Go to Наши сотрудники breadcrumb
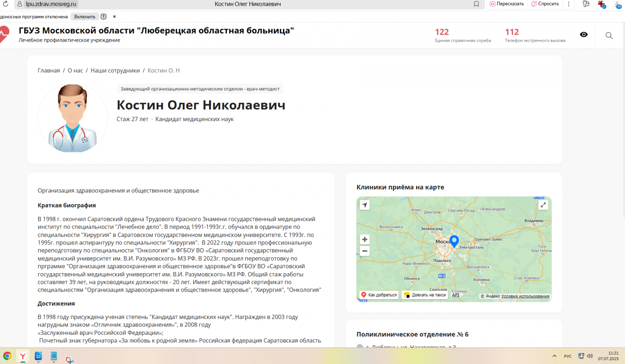This screenshot has width=625, height=364. coord(115,70)
